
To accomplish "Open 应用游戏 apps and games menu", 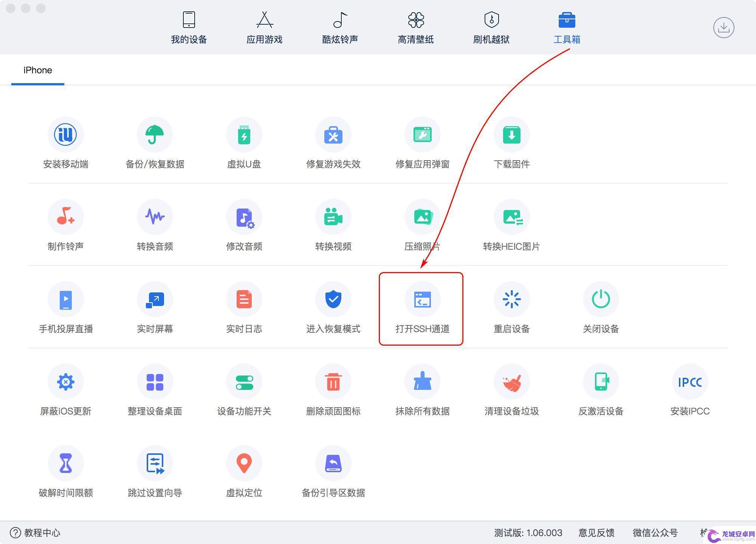I will (x=263, y=27).
